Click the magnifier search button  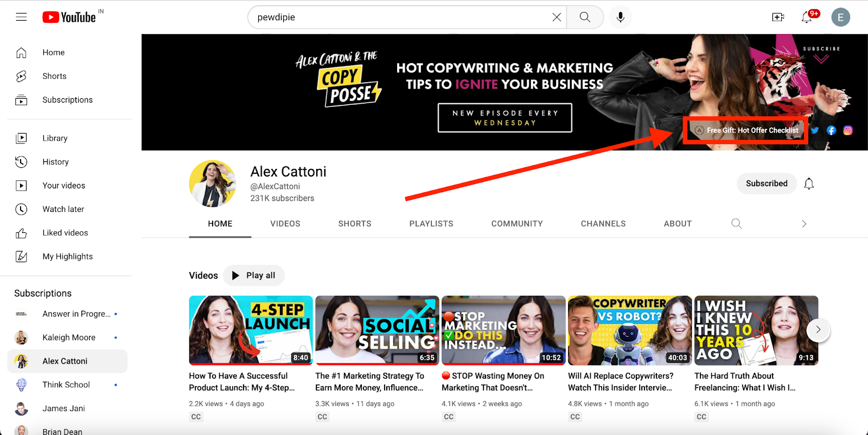click(585, 17)
